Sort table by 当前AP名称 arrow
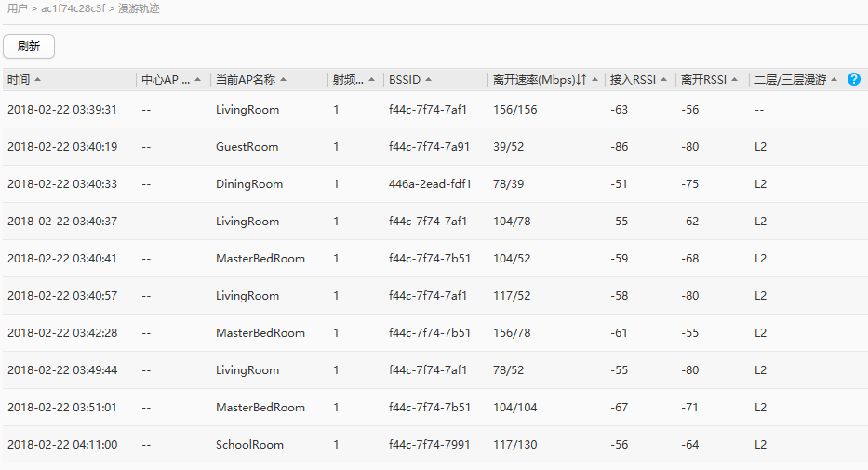Screen dimensions: 868x470 pyautogui.click(x=283, y=80)
